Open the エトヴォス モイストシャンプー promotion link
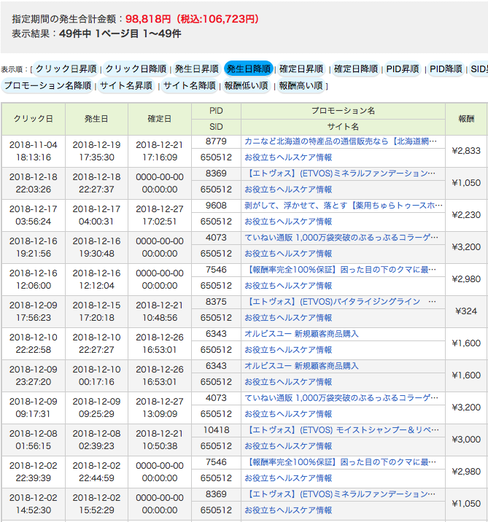Image resolution: width=488 pixels, height=522 pixels. pyautogui.click(x=342, y=430)
